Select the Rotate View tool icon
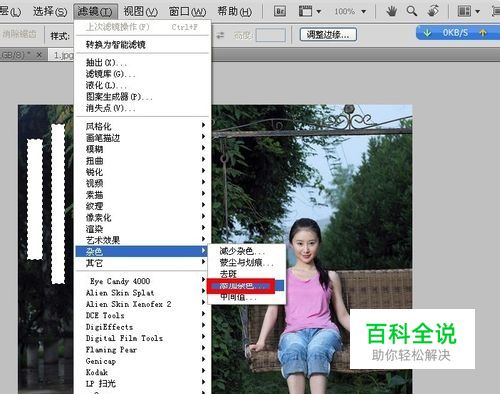The width and height of the screenshot is (500, 394). (433, 11)
